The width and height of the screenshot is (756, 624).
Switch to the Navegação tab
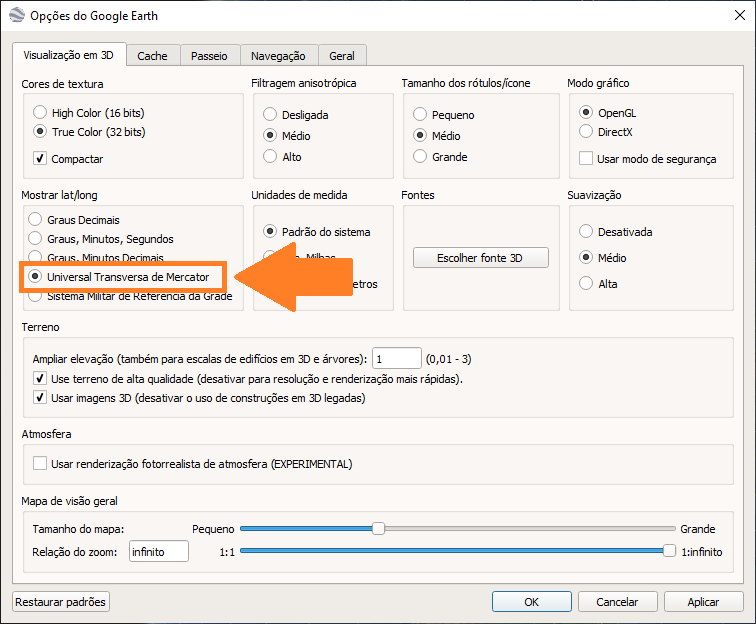point(278,56)
